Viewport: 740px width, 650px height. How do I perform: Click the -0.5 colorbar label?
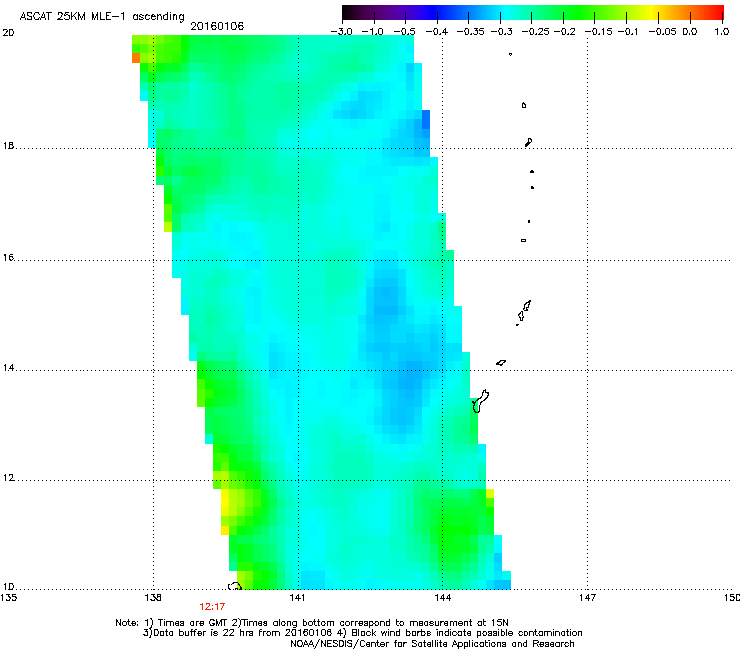pos(404,32)
